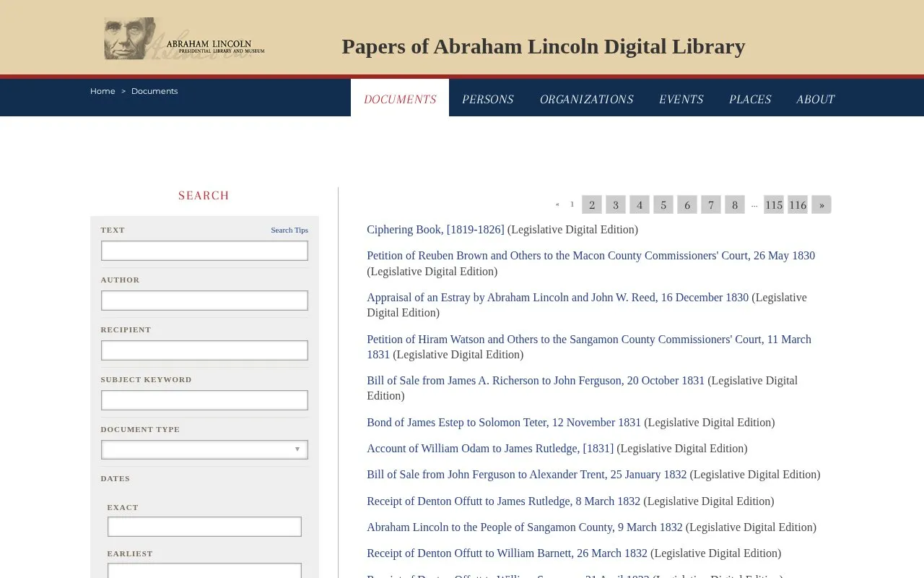Open the Search Tips link
The height and width of the screenshot is (578, 924).
289,230
